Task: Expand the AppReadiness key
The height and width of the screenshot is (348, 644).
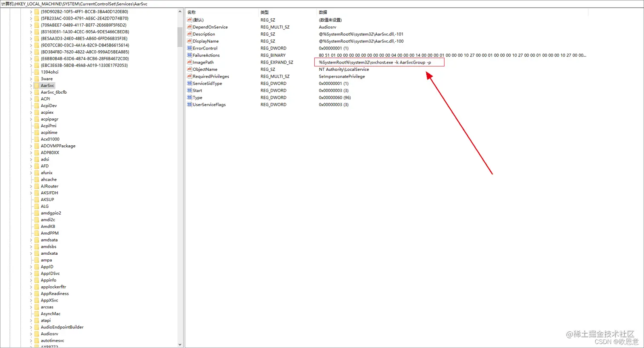Action: 31,293
